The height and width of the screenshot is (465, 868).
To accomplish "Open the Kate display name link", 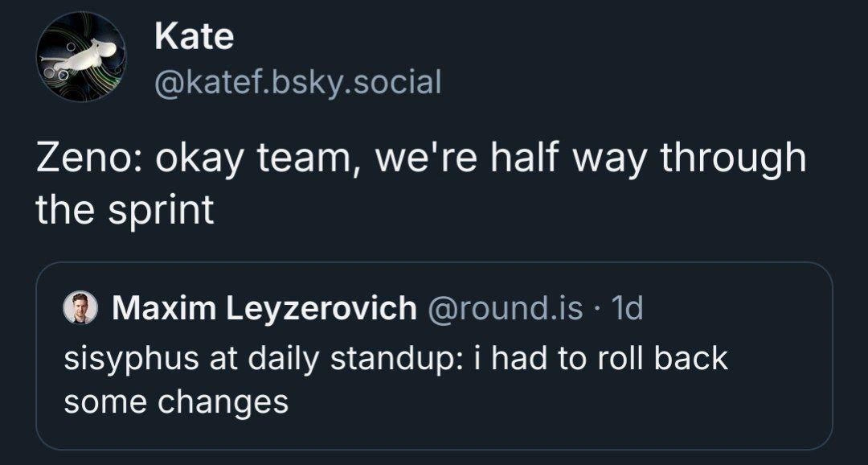I will click(194, 37).
